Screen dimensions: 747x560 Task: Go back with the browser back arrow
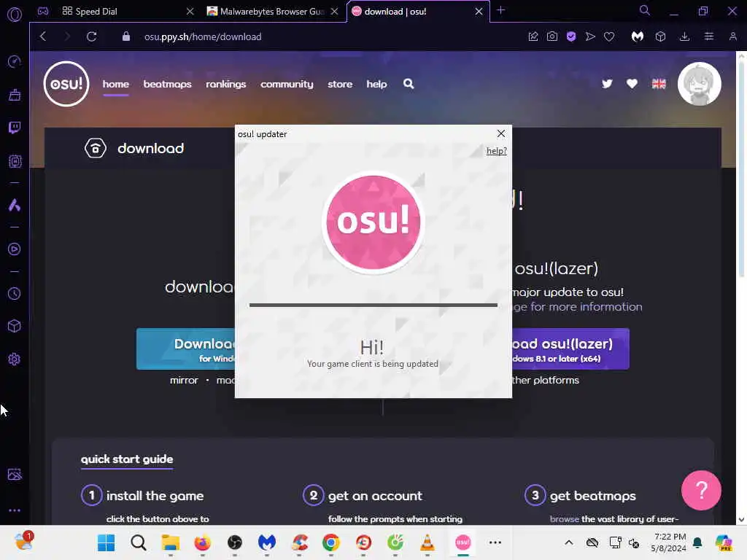tap(43, 36)
